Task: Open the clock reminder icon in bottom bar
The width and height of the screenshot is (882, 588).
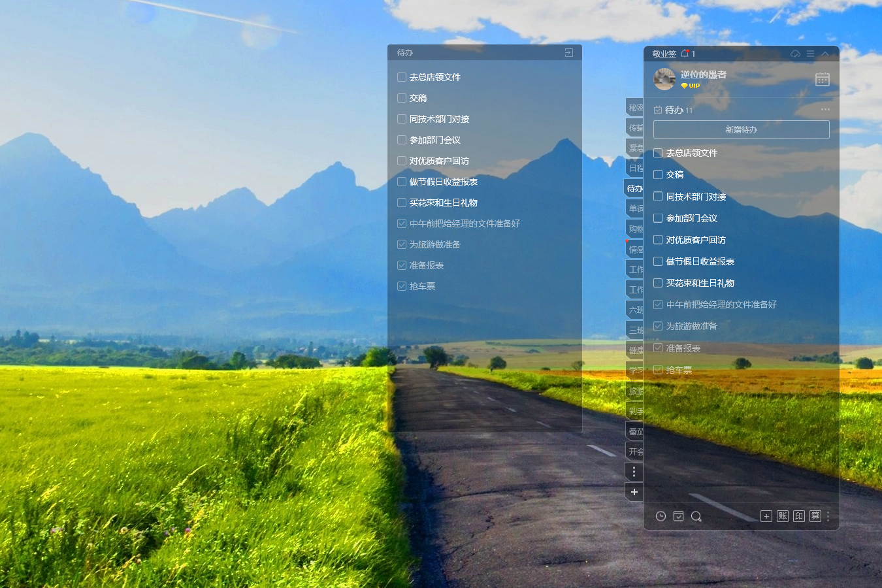Action: tap(661, 516)
